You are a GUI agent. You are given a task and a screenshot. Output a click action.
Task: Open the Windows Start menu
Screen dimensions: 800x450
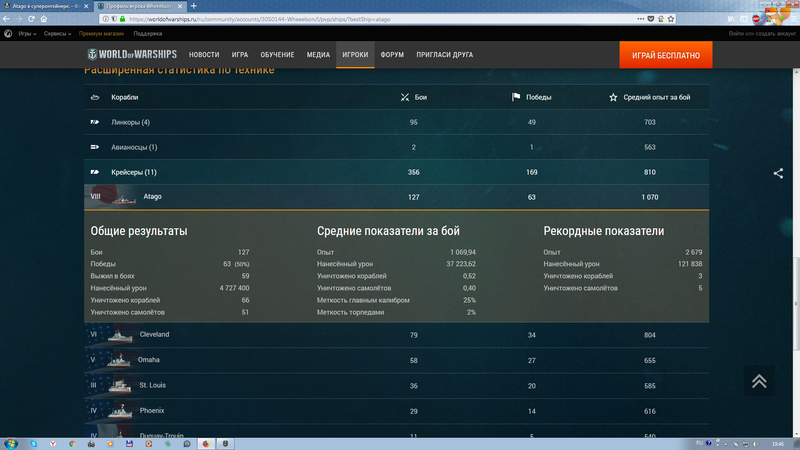tap(10, 444)
